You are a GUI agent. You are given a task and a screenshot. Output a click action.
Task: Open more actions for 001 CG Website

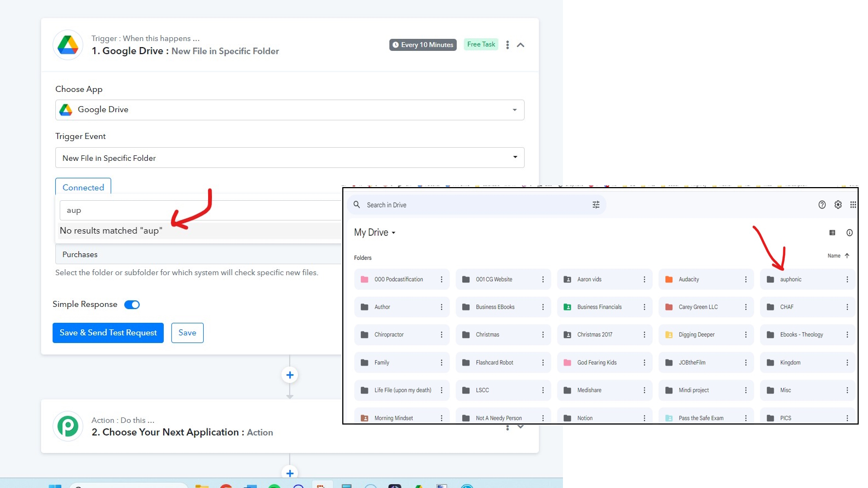pyautogui.click(x=543, y=279)
